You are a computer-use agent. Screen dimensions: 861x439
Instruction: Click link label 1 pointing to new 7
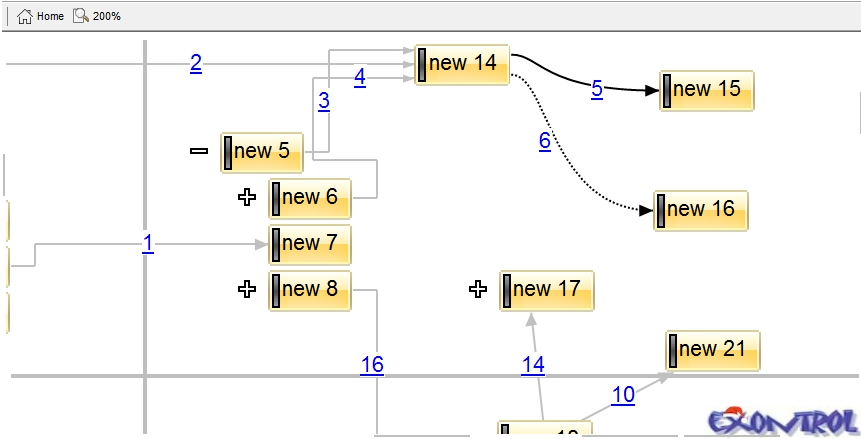tap(148, 243)
